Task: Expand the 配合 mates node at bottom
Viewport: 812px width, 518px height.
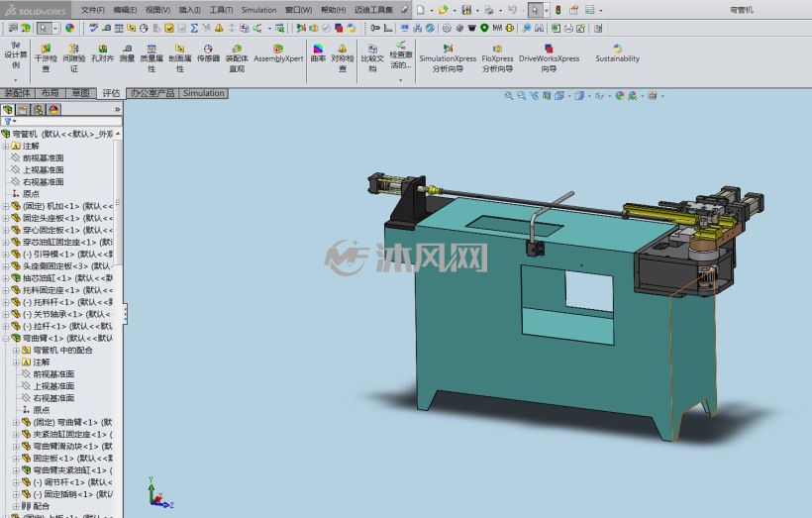Action: coord(16,506)
